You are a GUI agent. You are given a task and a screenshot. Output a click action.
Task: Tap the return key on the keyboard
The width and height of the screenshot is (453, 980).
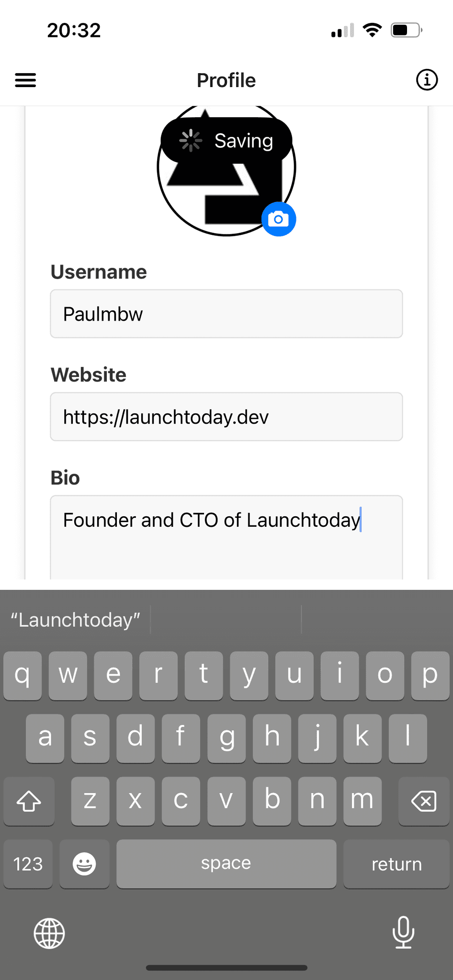click(x=396, y=864)
